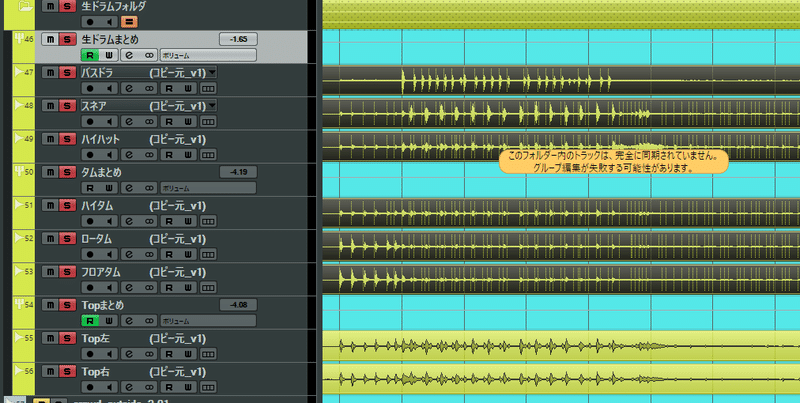Solo the 生ドラムフォルダ folder track
Image resolution: width=800 pixels, height=403 pixels.
coord(67,6)
